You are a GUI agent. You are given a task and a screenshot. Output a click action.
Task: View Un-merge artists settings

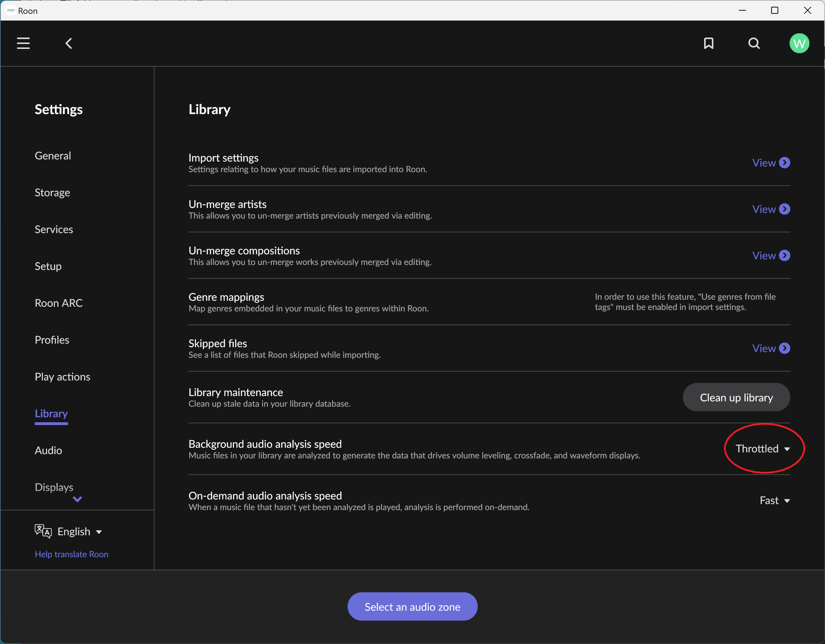pos(771,209)
